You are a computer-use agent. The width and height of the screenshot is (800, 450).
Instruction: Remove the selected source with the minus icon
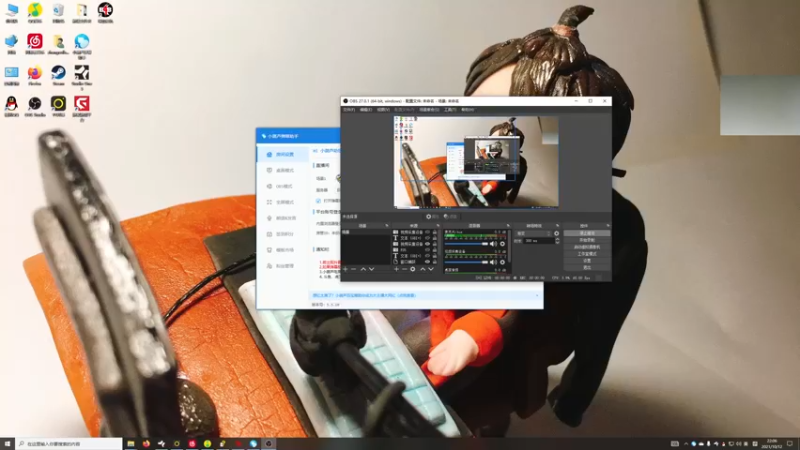[405, 269]
